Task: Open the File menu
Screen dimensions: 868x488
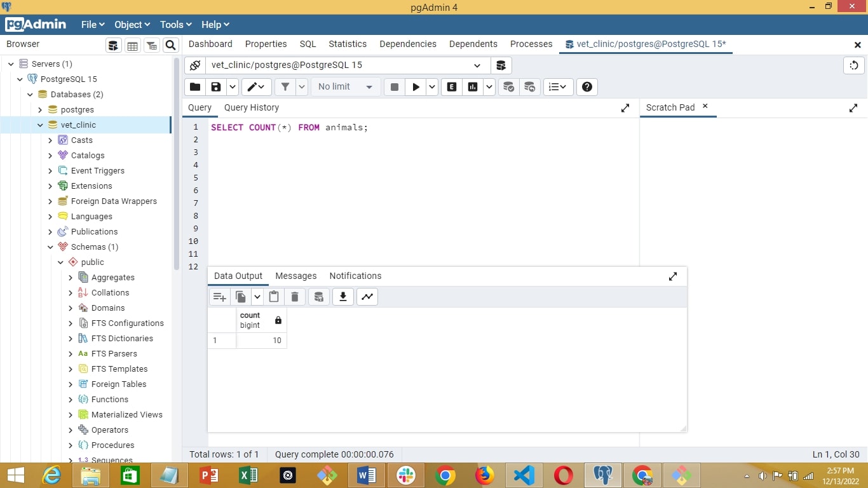Action: coord(93,25)
